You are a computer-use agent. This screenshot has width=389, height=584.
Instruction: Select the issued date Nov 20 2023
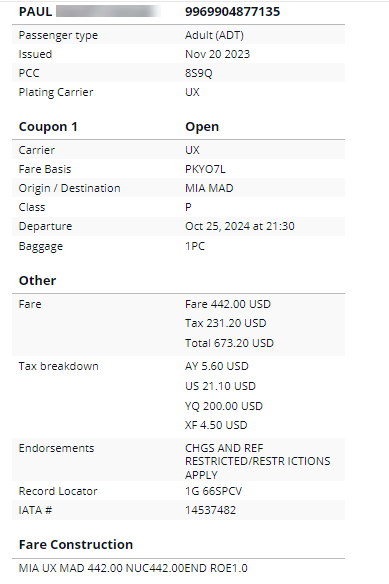(217, 54)
